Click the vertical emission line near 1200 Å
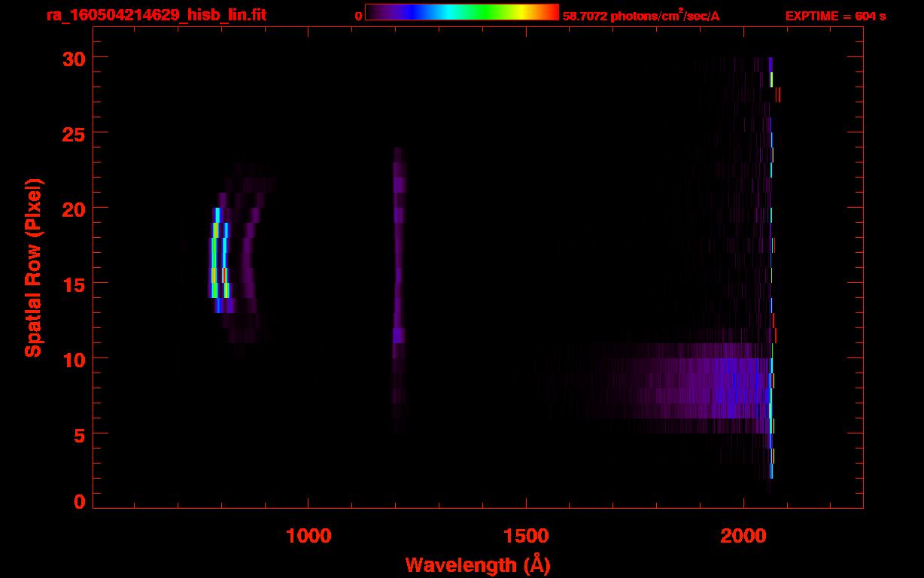Viewport: 924px width, 578px height. tap(399, 290)
